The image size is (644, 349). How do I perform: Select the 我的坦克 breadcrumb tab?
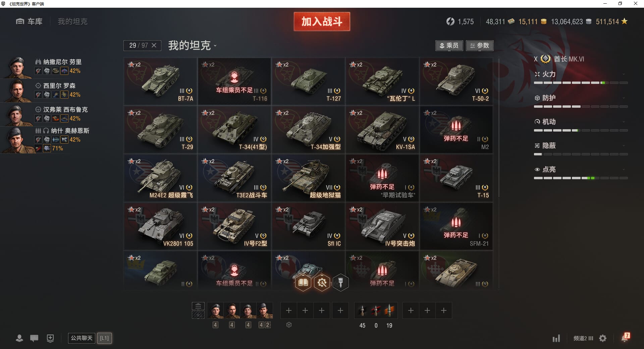click(x=72, y=21)
